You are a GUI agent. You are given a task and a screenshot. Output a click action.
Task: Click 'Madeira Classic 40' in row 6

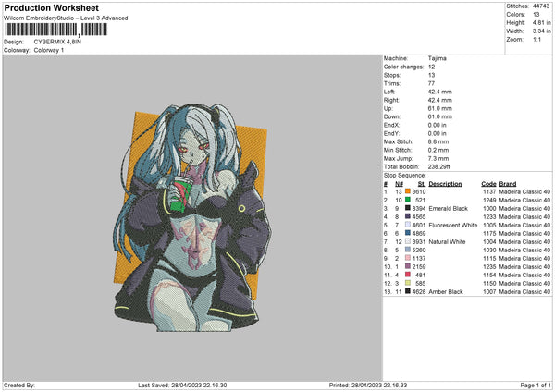coord(524,234)
